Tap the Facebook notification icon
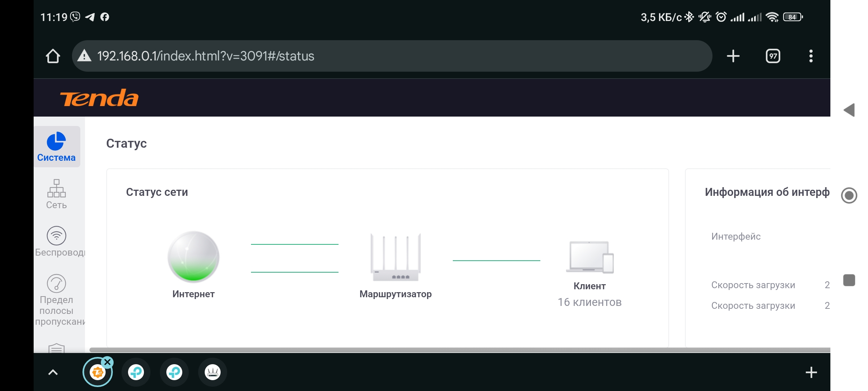This screenshot has width=868, height=391. coord(105,17)
